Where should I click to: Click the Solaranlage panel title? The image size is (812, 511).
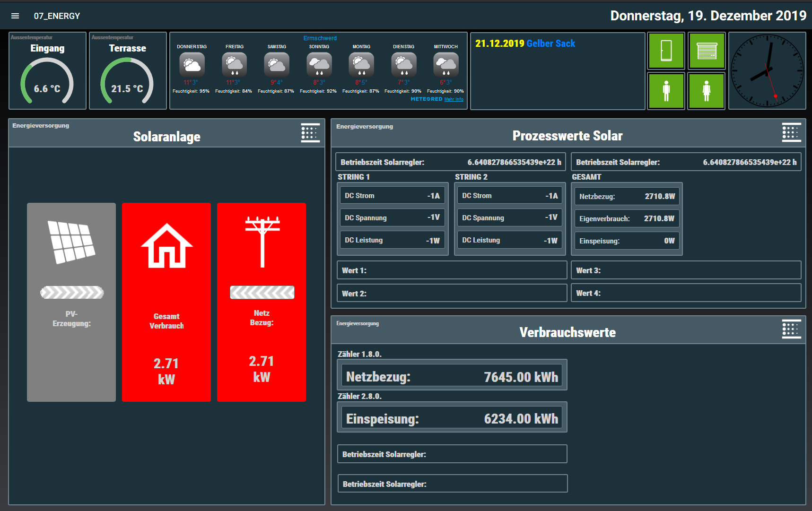point(166,137)
